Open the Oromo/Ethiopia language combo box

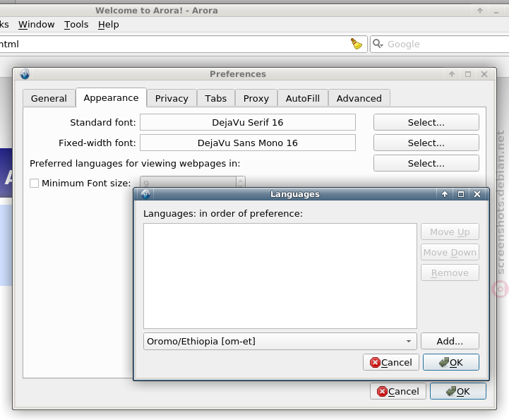280,341
